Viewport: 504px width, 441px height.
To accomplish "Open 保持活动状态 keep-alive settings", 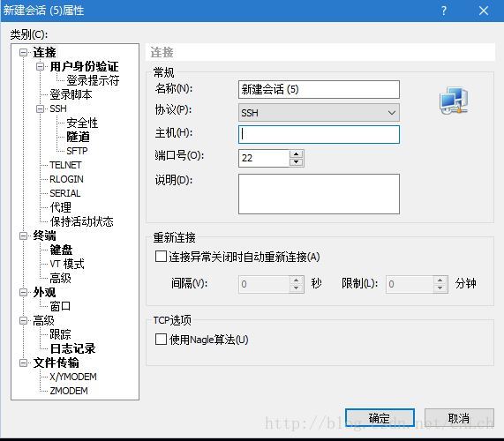I will coord(81,221).
